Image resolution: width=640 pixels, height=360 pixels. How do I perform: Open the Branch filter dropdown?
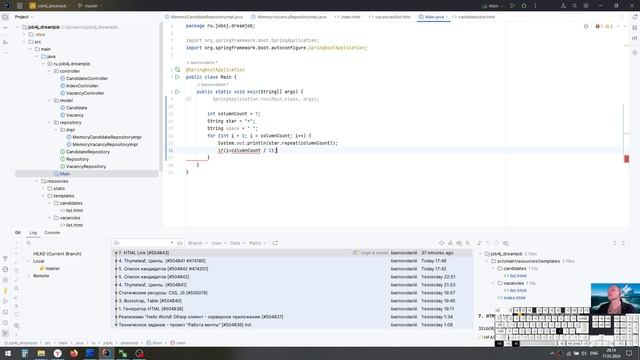tap(198, 243)
